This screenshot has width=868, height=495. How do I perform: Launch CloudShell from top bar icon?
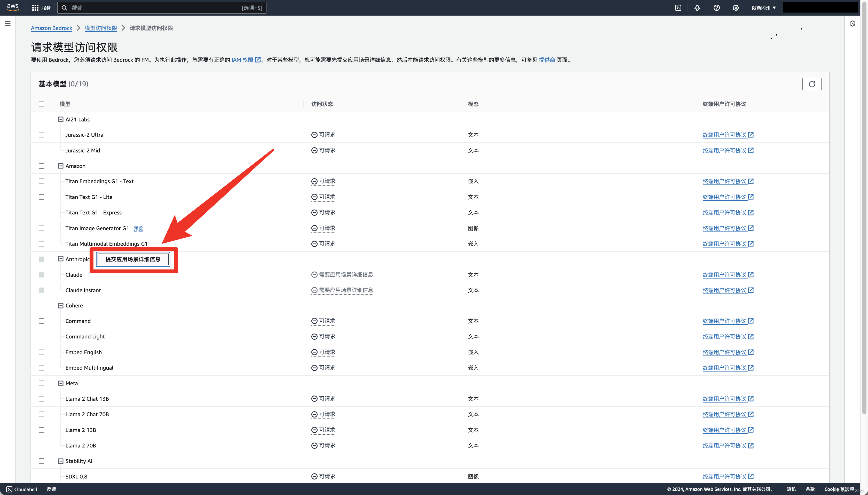tap(678, 8)
